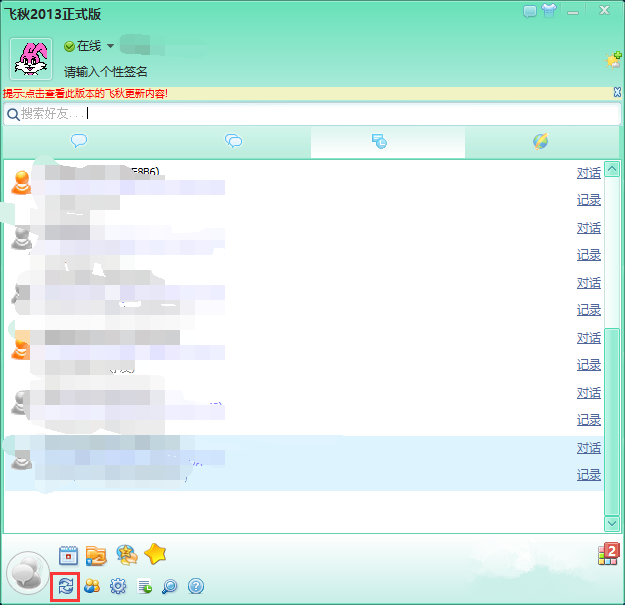Click 记录 for the fifth contact
This screenshot has height=605, width=625.
coord(589,420)
